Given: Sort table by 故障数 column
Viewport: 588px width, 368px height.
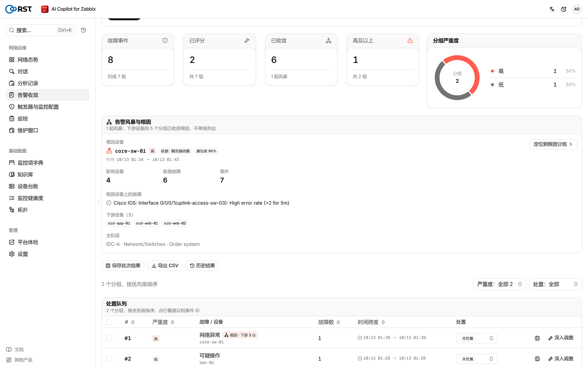Looking at the screenshot, I should 329,322.
